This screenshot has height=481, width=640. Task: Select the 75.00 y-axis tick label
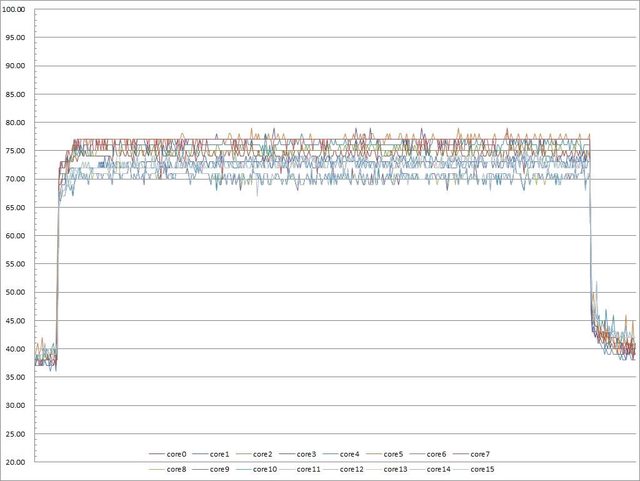tap(17, 151)
